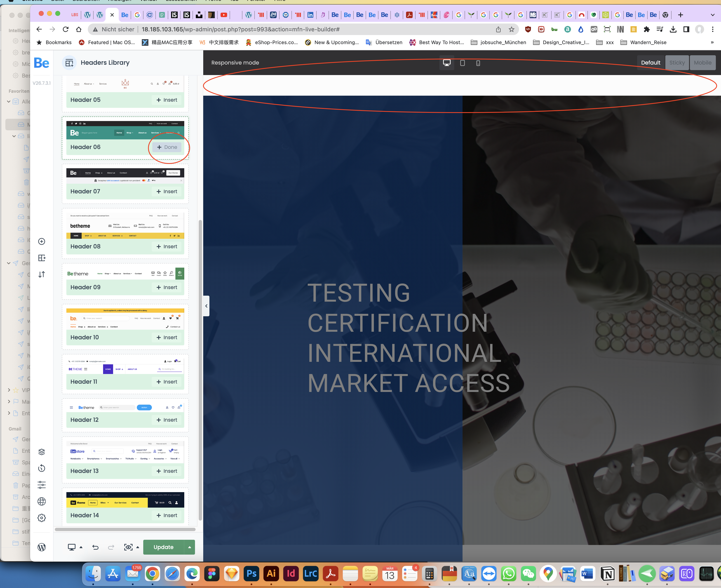The width and height of the screenshot is (721, 588).
Task: Open the revisions history icon
Action: point(42,468)
